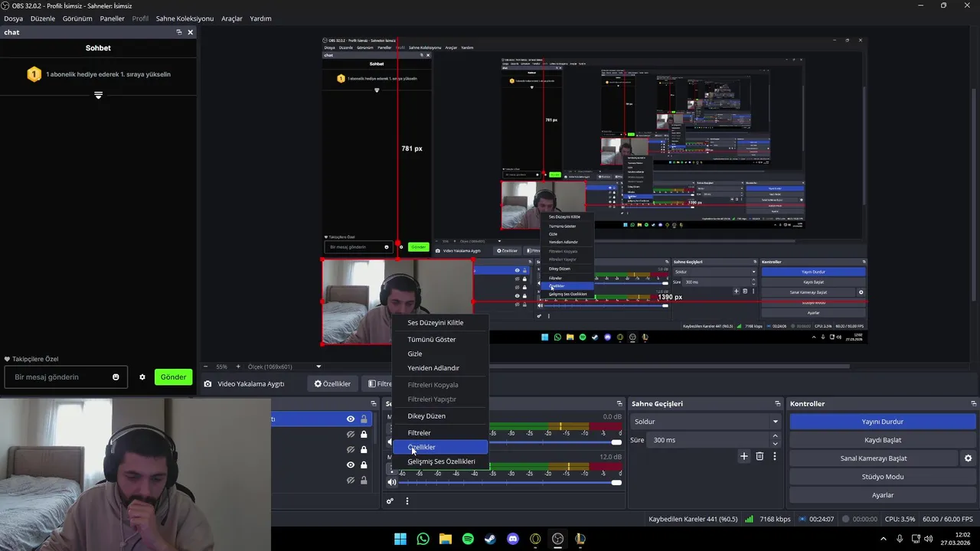Click the Video Yakalama Aygıtı camera icon

208,384
